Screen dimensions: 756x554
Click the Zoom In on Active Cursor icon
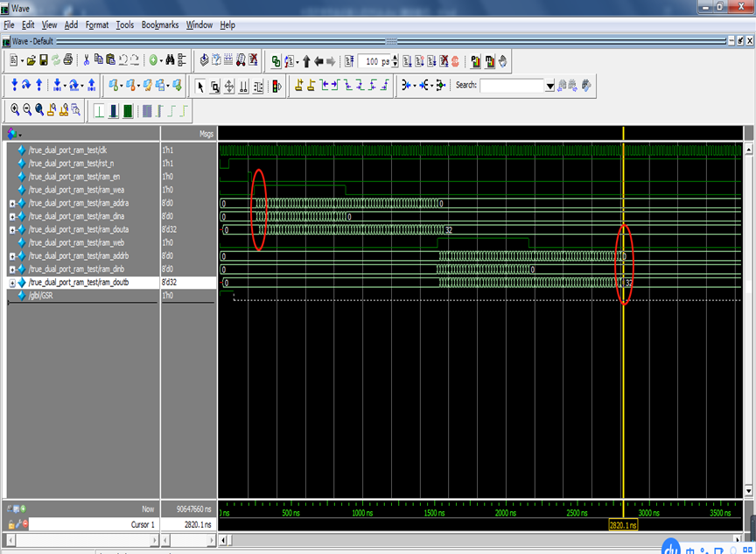click(x=51, y=110)
